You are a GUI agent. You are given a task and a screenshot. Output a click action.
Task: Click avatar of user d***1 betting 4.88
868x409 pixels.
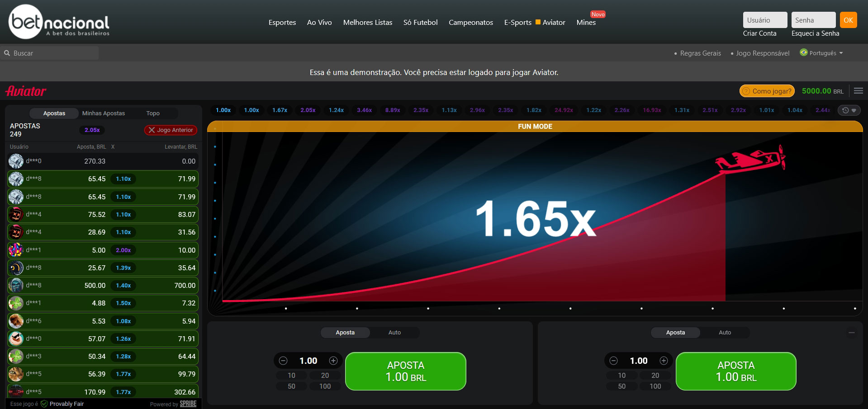(16, 303)
